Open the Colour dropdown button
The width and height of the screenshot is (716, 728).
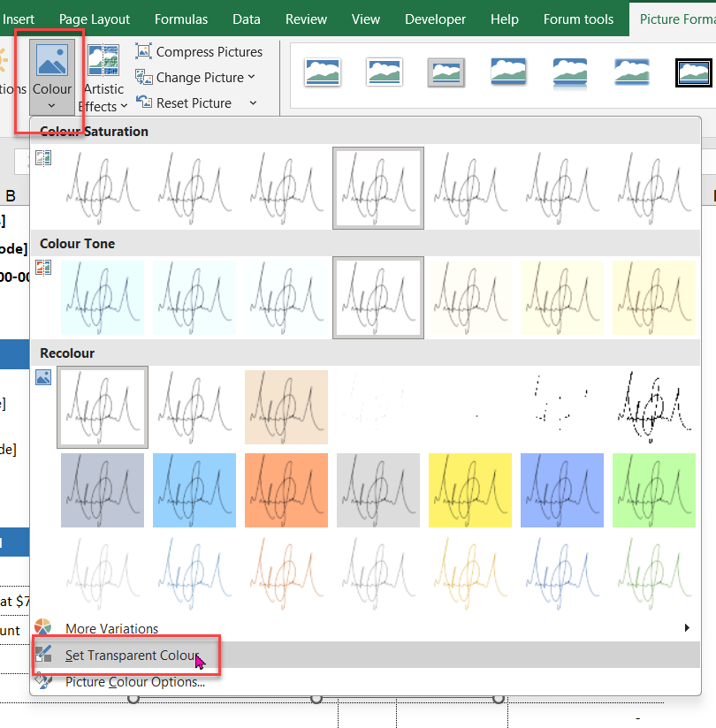(51, 80)
